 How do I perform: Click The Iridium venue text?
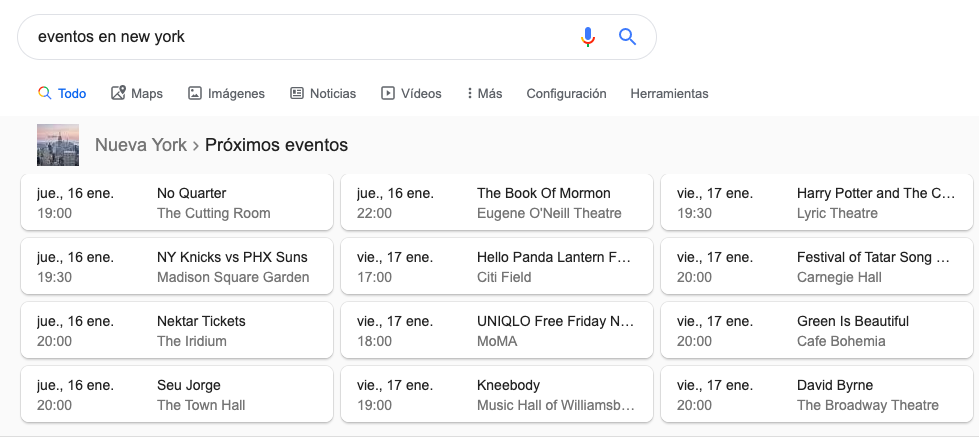192,341
